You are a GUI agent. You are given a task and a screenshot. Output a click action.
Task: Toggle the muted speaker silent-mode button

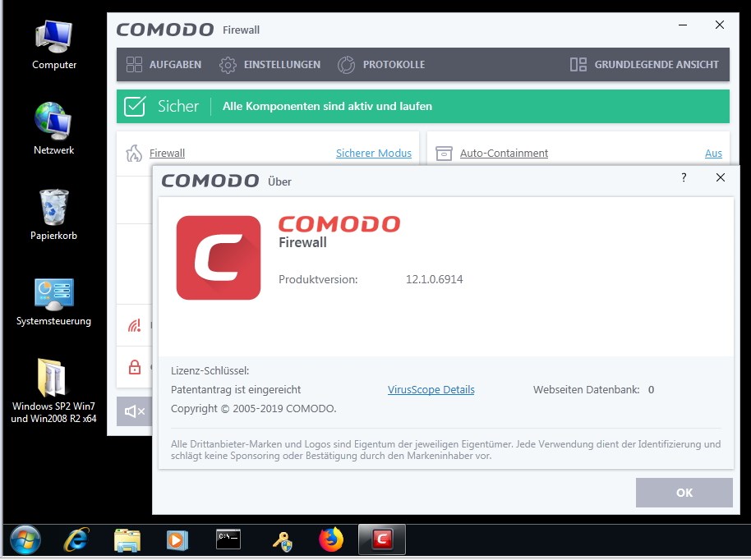coord(135,411)
